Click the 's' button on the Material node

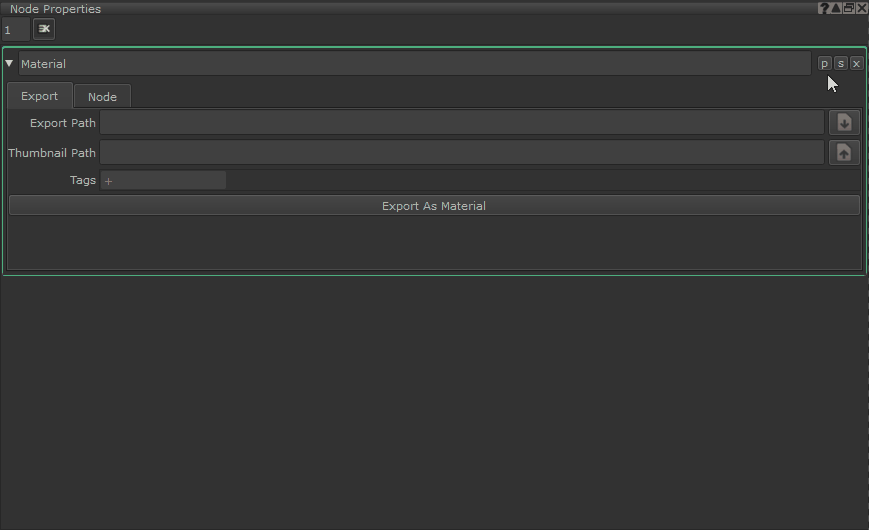click(841, 64)
